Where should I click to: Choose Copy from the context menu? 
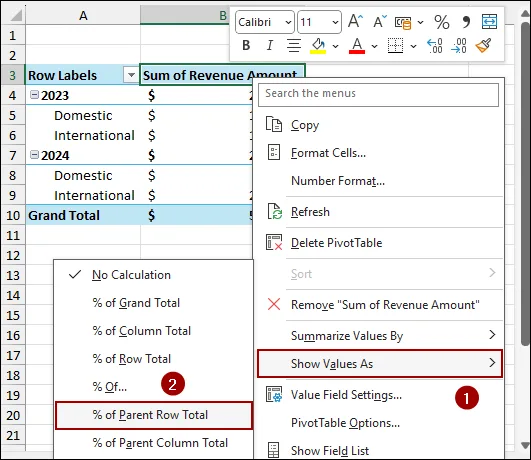tap(379, 125)
